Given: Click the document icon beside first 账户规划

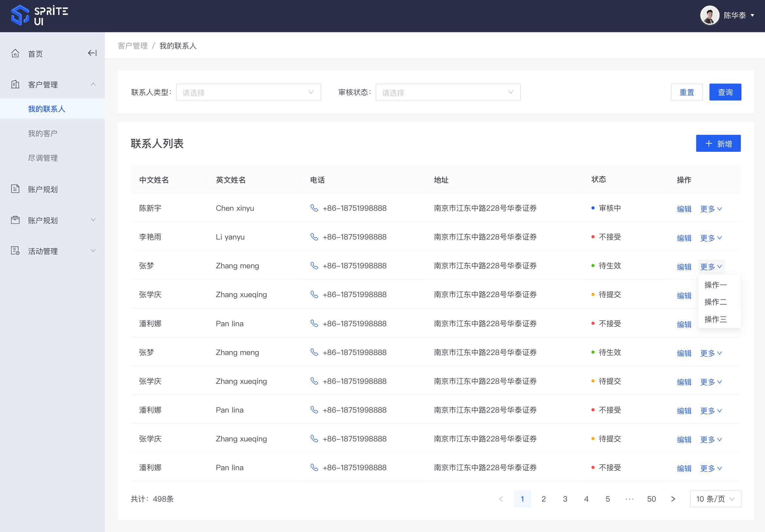Looking at the screenshot, I should [15, 189].
